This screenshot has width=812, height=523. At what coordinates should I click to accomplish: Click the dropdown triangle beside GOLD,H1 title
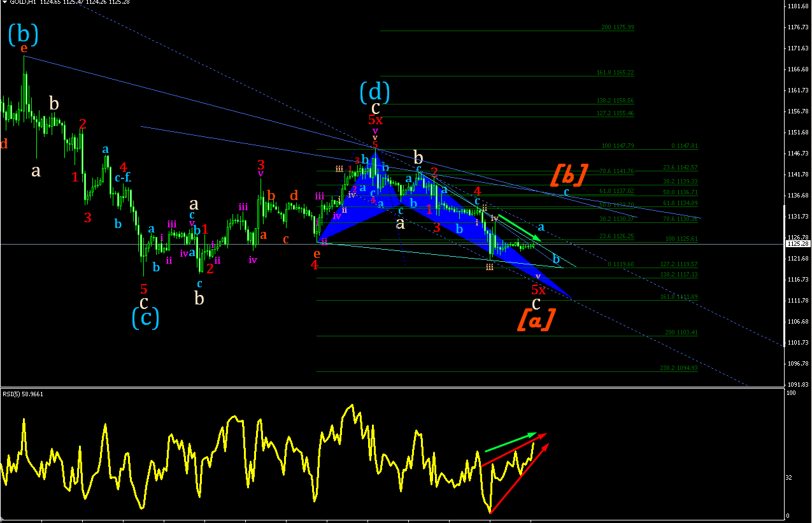coord(4,3)
